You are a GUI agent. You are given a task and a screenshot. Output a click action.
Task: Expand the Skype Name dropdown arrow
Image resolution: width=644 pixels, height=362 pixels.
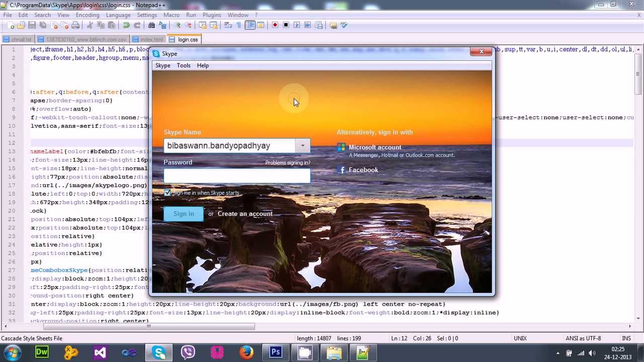coord(303,146)
